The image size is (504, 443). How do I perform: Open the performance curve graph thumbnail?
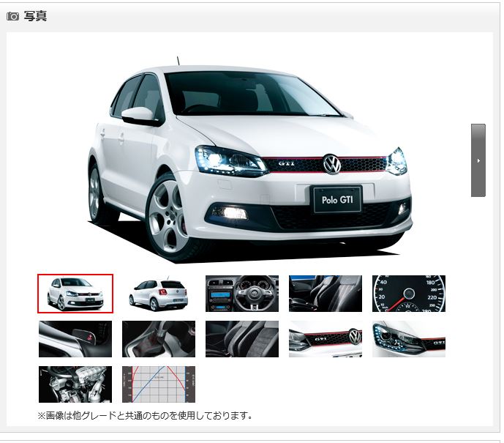(159, 384)
